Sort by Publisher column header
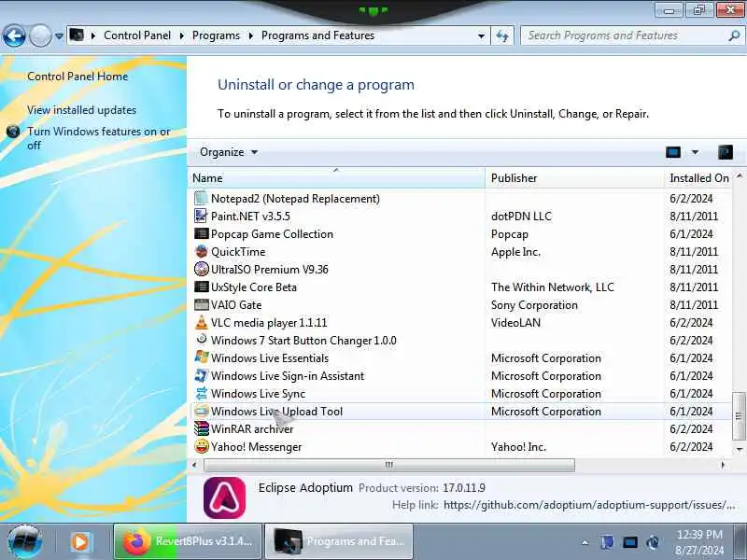 point(574,178)
